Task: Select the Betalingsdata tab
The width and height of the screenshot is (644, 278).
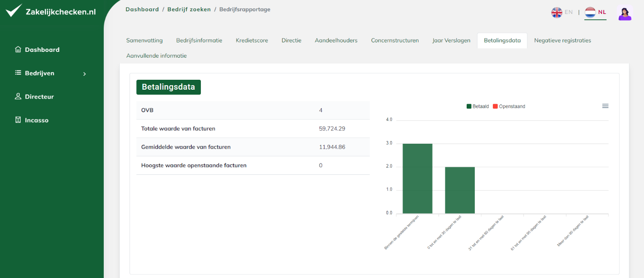Action: 502,41
